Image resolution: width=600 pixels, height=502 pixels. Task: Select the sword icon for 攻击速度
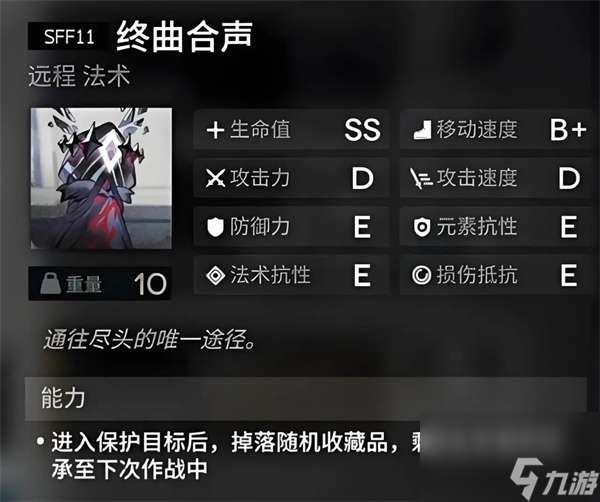pos(421,179)
